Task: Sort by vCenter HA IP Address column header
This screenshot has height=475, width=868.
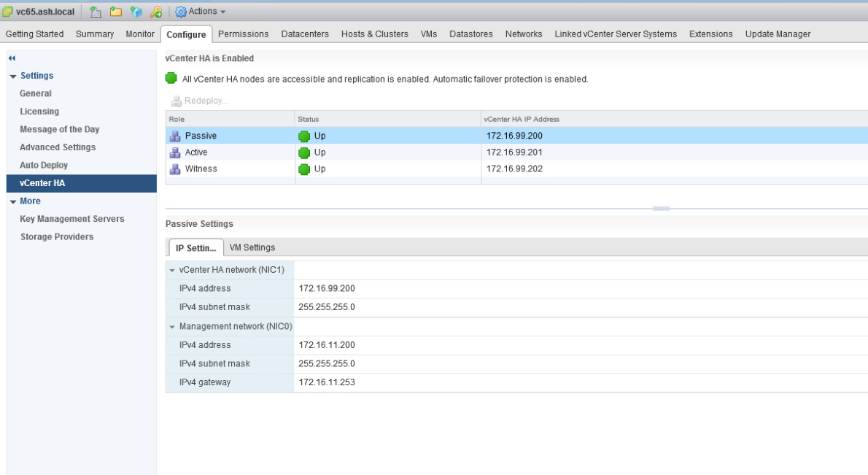Action: point(674,119)
